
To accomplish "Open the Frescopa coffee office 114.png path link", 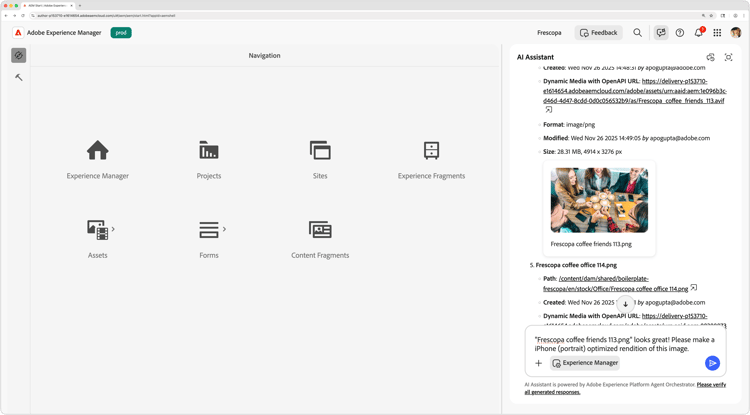I will 616,284.
